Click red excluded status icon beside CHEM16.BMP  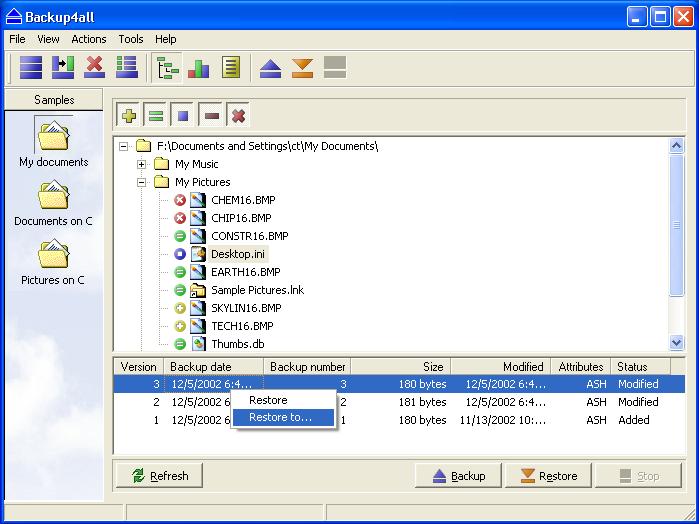pos(180,200)
